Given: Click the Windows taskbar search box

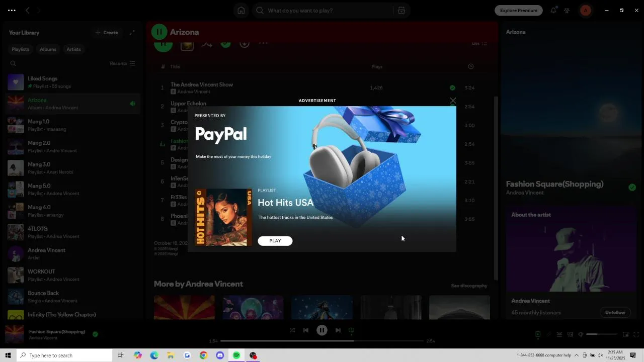Looking at the screenshot, I should click(x=64, y=355).
